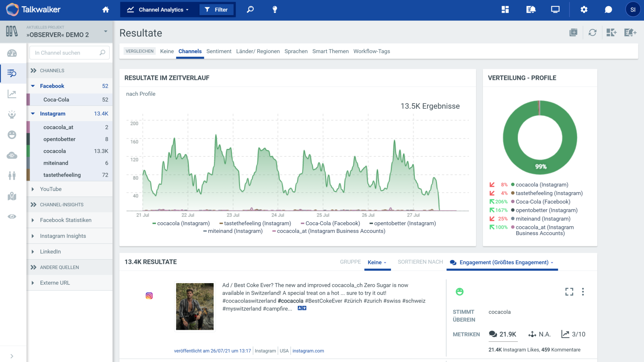Open the instagram.com link
The width and height of the screenshot is (644, 362).
308,351
